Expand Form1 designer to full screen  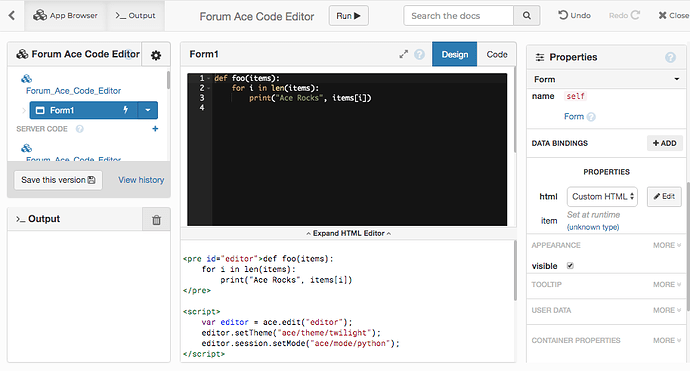coord(404,54)
